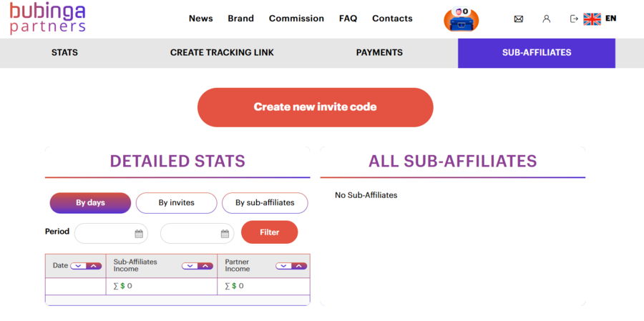Click the red Filter button
The height and width of the screenshot is (321, 644).
[270, 232]
